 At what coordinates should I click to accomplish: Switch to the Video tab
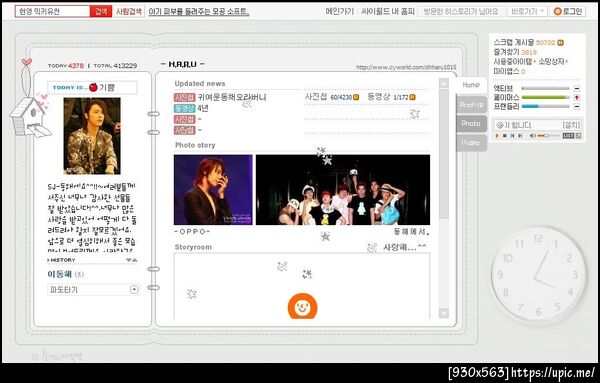[471, 143]
